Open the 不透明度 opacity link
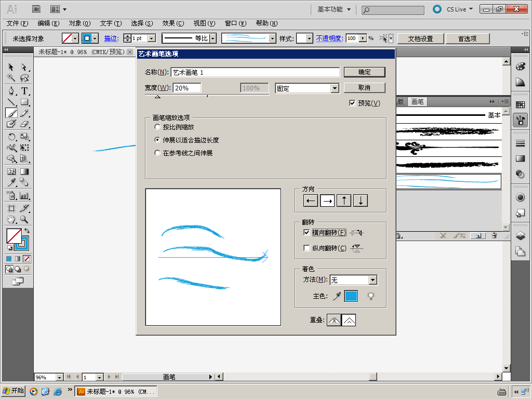Image resolution: width=532 pixels, height=399 pixels. (329, 38)
